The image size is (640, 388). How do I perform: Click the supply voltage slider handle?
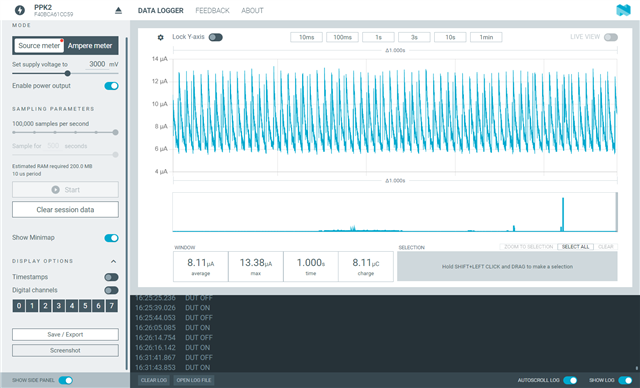[x=67, y=73]
